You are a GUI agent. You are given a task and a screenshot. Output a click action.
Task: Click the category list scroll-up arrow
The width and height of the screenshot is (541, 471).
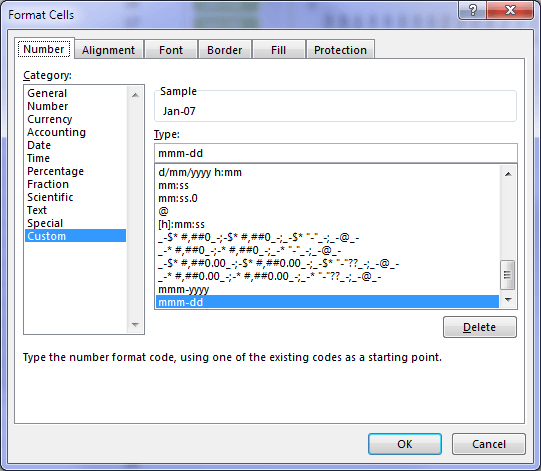coord(135,95)
